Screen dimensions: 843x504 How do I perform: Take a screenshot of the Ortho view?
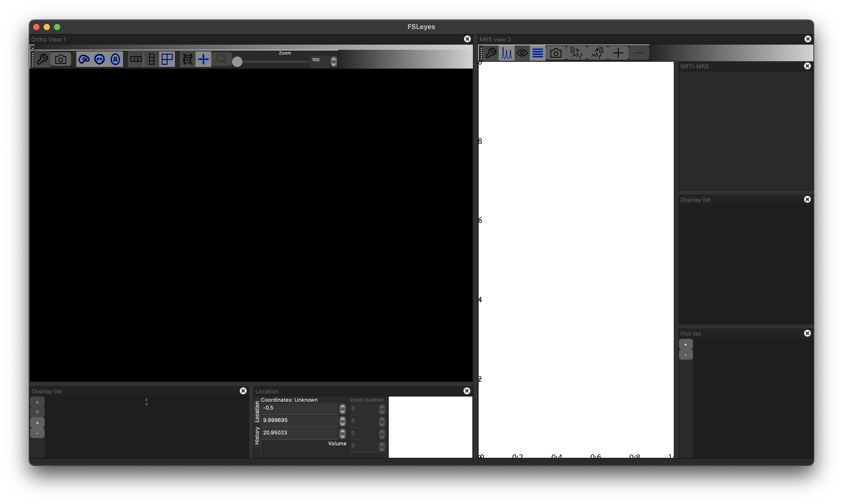60,59
